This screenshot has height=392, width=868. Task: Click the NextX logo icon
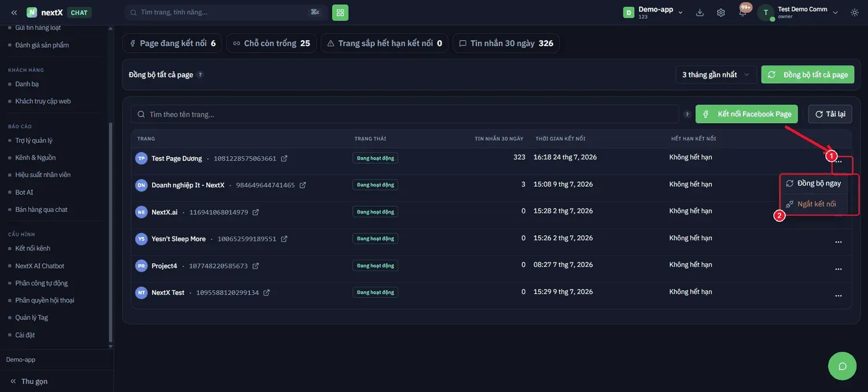point(32,12)
